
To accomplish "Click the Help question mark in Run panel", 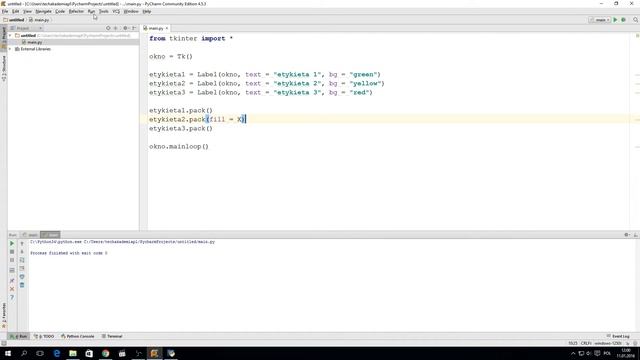I will coord(12,297).
